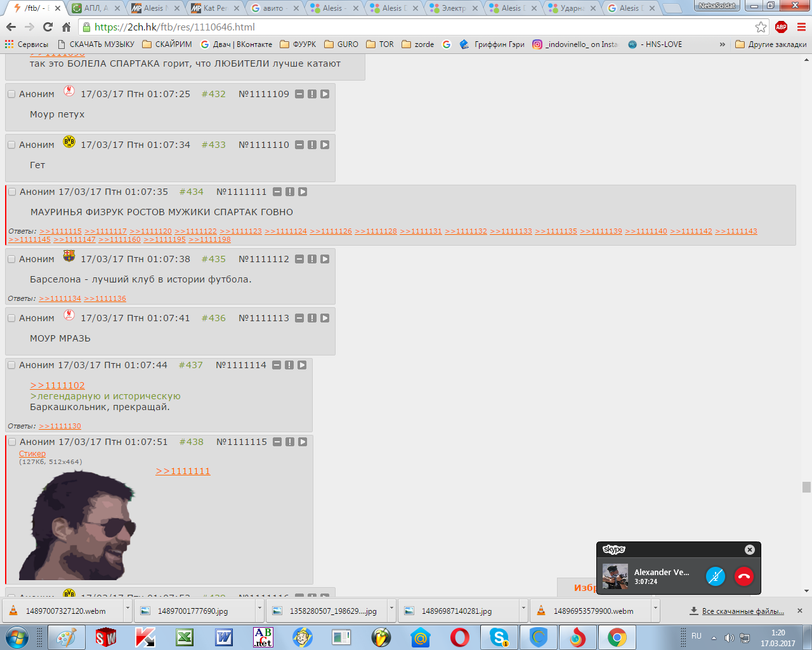
Task: Reload the current page
Action: [48, 27]
